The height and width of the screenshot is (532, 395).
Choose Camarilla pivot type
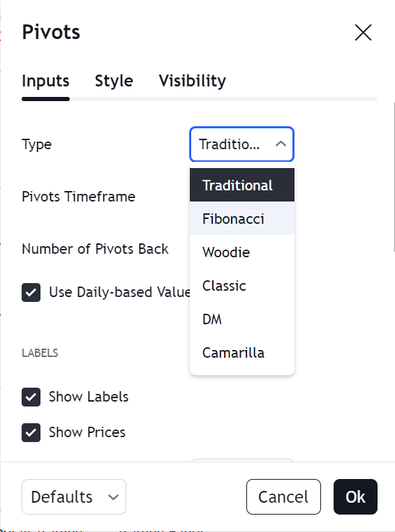pos(242,353)
